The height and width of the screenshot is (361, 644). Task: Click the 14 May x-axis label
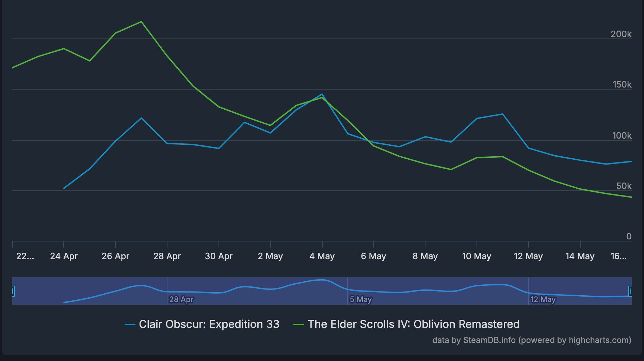tap(580, 256)
